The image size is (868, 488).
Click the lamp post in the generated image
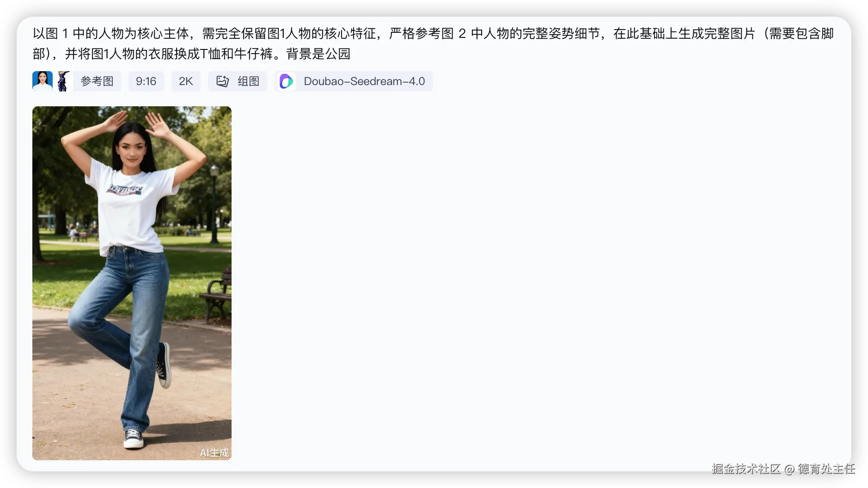pyautogui.click(x=214, y=204)
